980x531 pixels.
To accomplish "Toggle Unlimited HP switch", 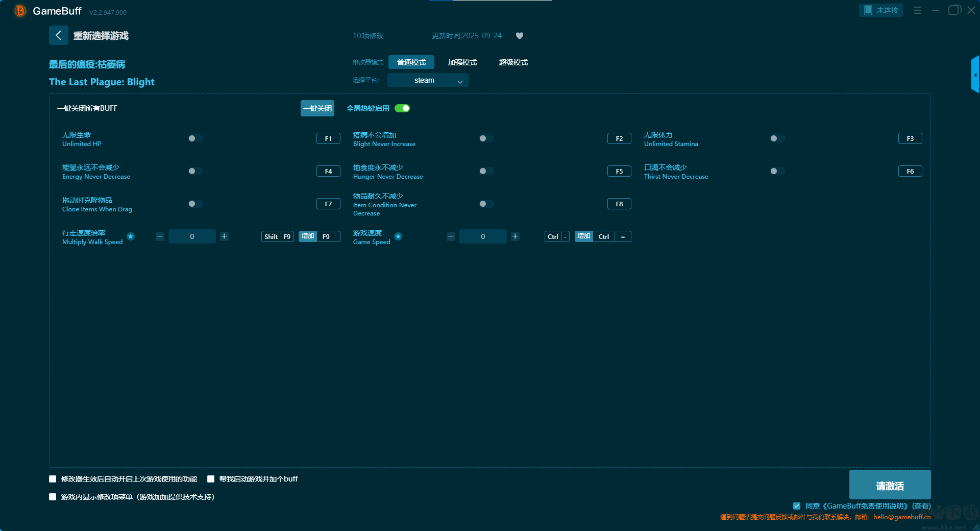I will pyautogui.click(x=195, y=138).
